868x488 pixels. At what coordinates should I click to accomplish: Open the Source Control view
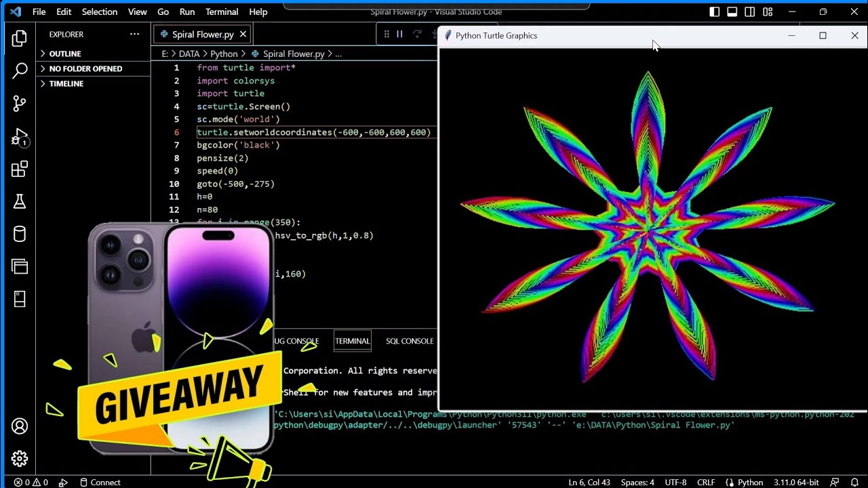(19, 103)
